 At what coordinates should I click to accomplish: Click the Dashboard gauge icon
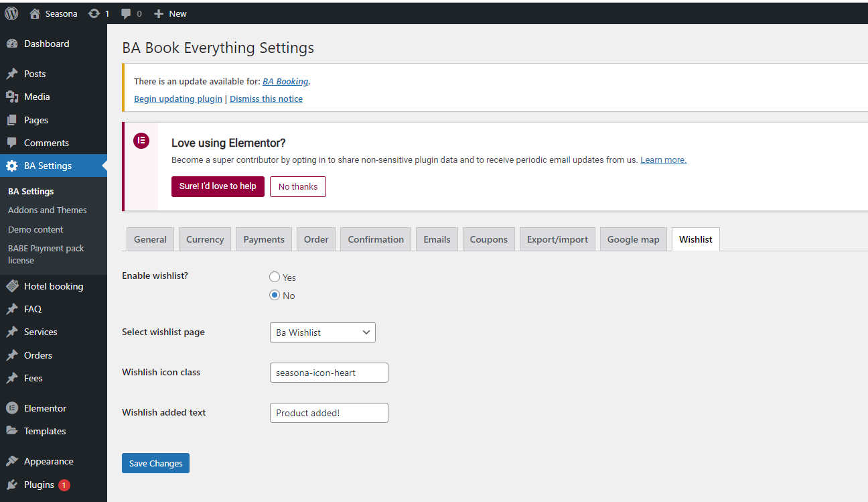[x=12, y=44]
